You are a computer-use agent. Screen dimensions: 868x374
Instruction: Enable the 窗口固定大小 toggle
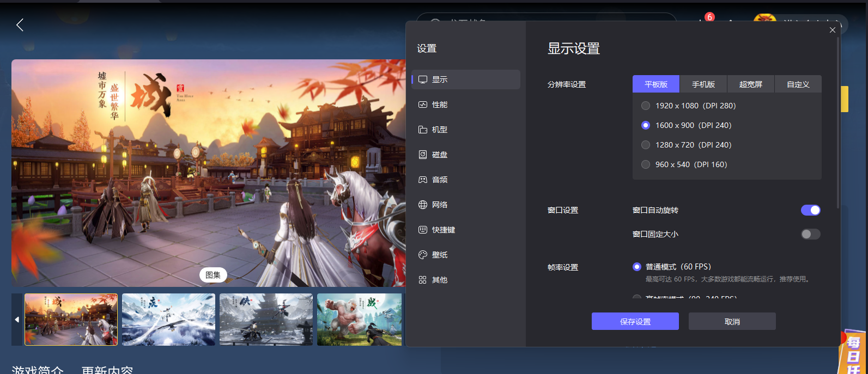[x=811, y=234]
